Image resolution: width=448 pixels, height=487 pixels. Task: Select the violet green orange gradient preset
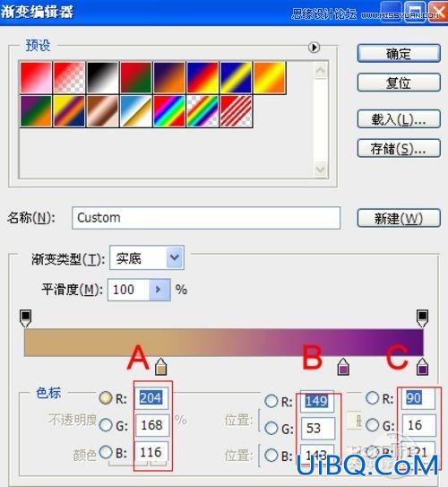36,111
